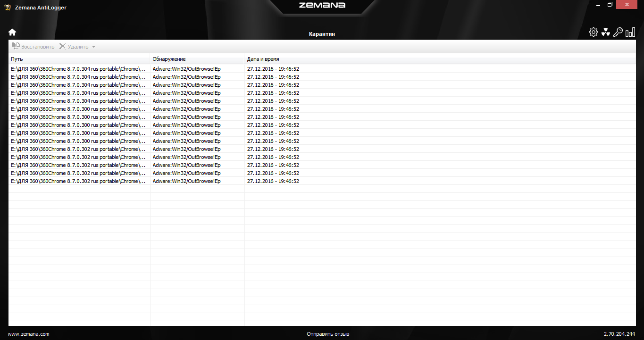Open the radiation hazard icon page
Viewport: 644px width, 340px height.
point(606,32)
